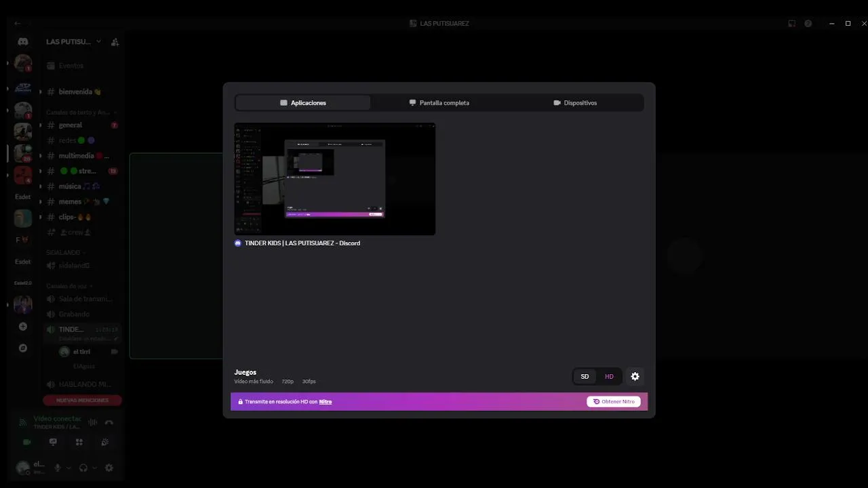
Task: Open the blue logo server icon
Action: [x=23, y=88]
